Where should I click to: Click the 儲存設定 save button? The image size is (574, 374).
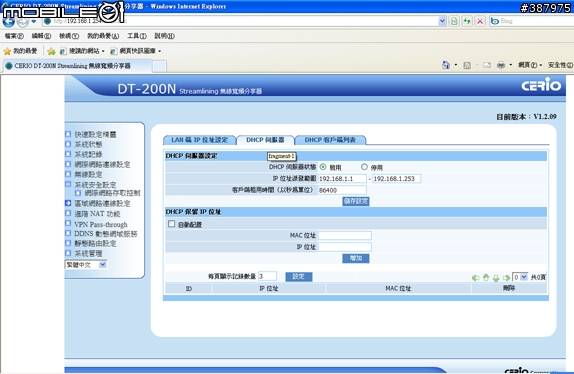pos(356,201)
